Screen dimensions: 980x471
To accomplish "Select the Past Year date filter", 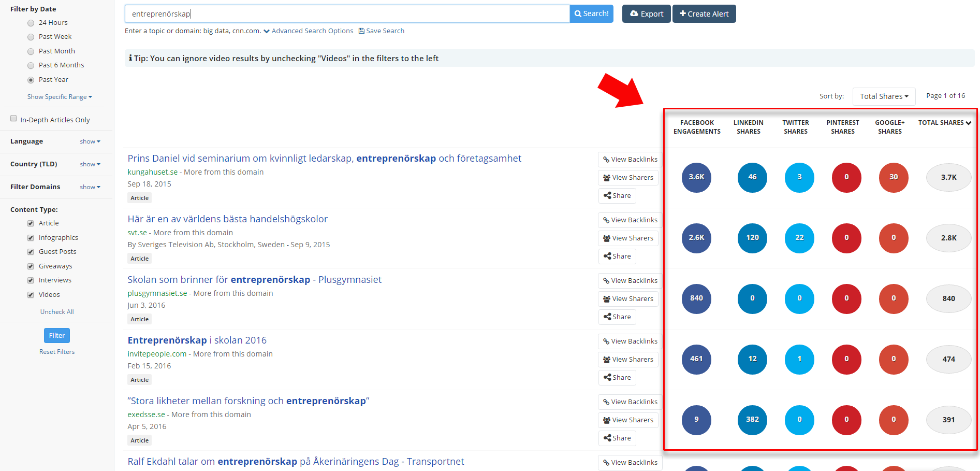I will (x=31, y=80).
